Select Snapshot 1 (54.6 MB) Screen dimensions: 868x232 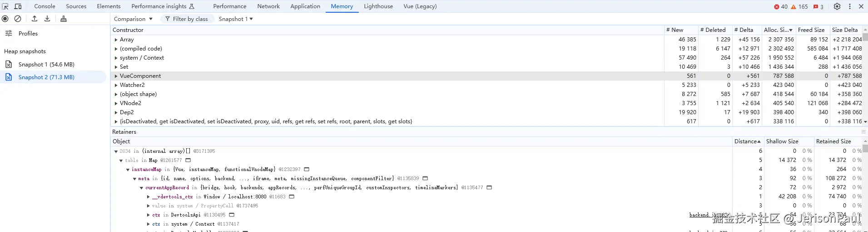tap(53, 65)
